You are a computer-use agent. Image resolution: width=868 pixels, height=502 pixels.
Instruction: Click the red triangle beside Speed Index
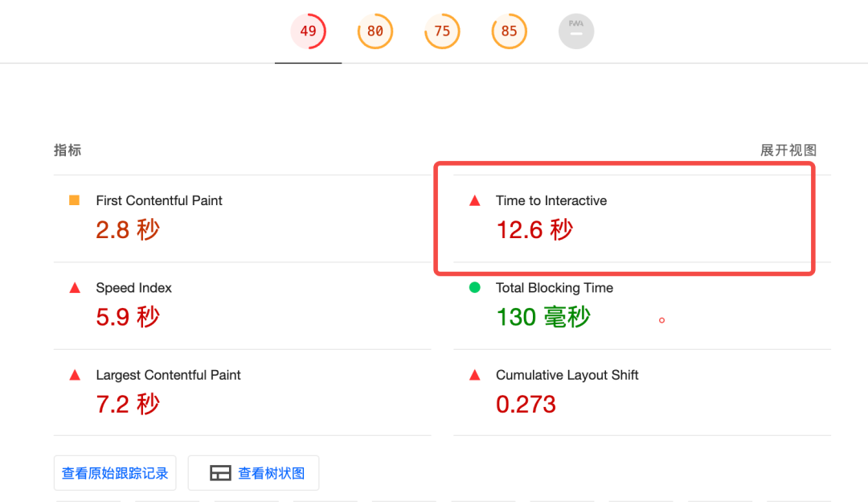[x=75, y=288]
